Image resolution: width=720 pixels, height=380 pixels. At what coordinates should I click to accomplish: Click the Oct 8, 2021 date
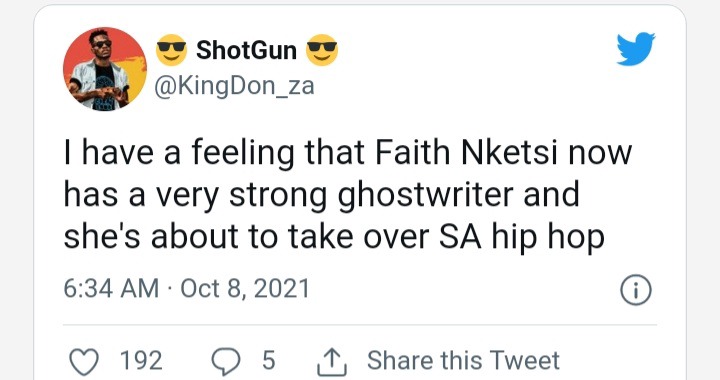click(x=245, y=289)
